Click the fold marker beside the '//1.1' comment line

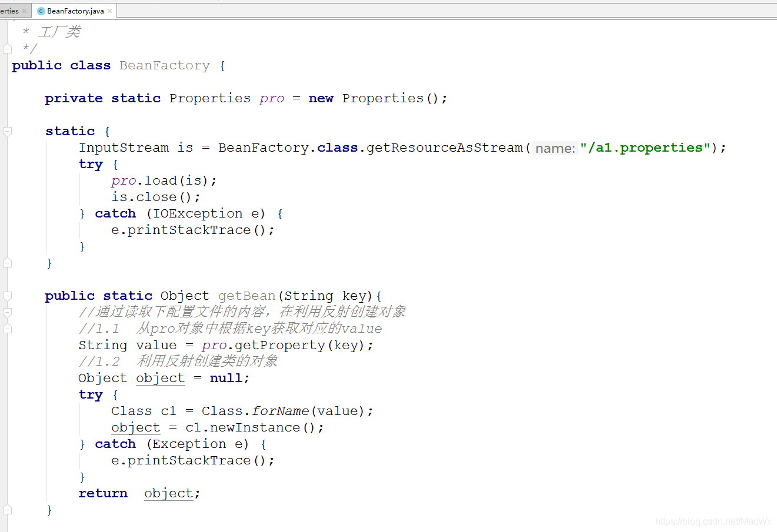coord(8,329)
